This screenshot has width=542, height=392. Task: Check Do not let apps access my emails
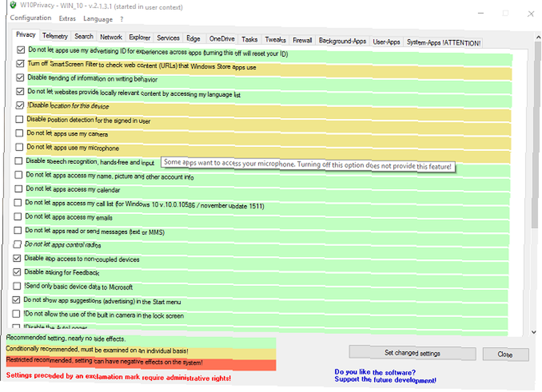18,216
